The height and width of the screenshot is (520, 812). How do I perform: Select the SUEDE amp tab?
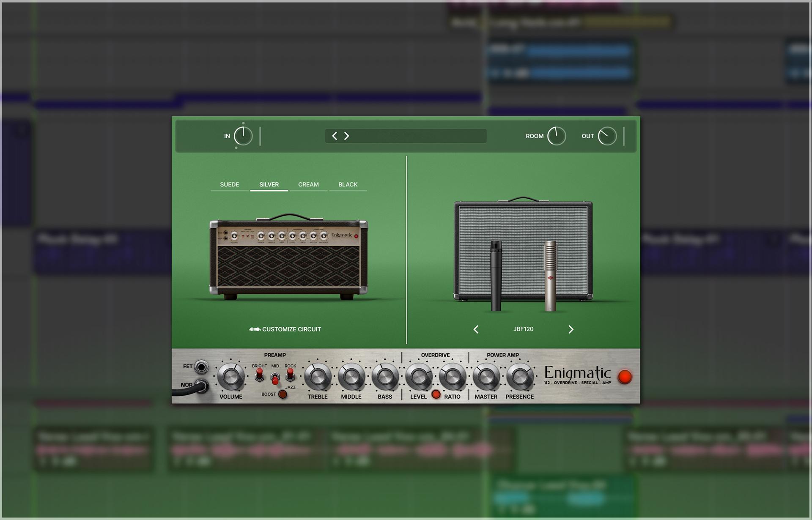(x=230, y=185)
